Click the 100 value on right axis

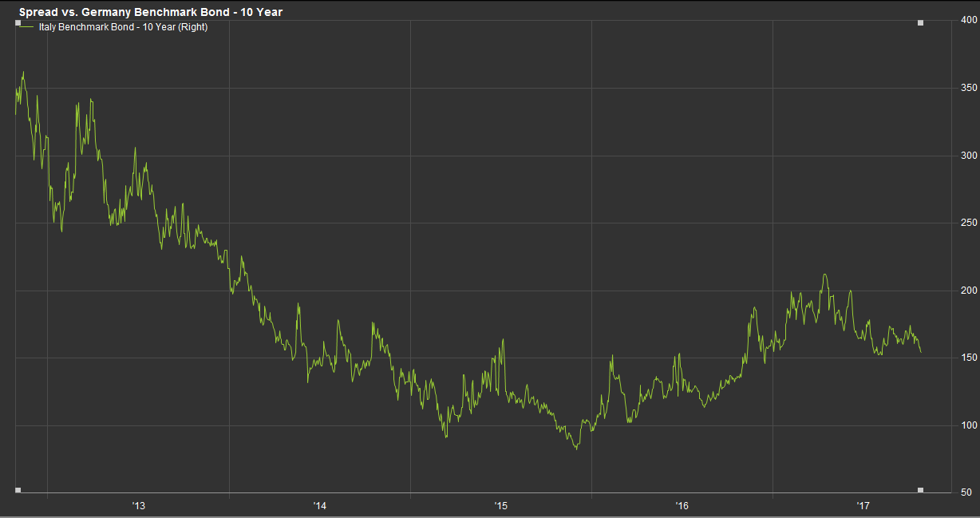click(x=968, y=425)
